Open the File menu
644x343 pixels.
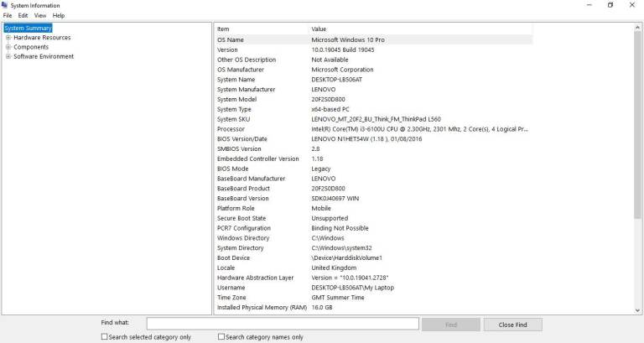coord(8,15)
